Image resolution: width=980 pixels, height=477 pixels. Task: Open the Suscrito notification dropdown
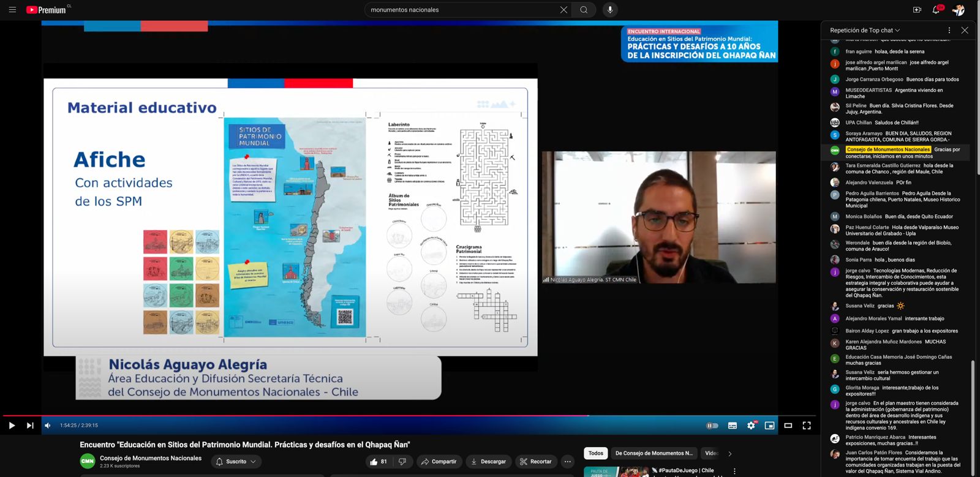click(x=236, y=462)
